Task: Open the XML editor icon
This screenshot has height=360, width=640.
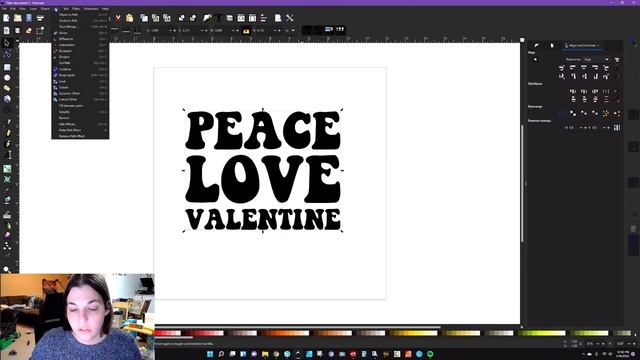Action: [241, 18]
